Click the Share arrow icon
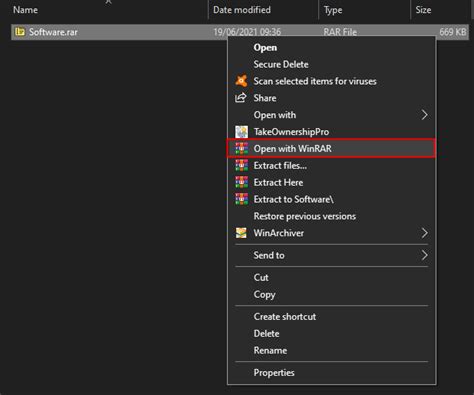The height and width of the screenshot is (395, 474). point(241,98)
